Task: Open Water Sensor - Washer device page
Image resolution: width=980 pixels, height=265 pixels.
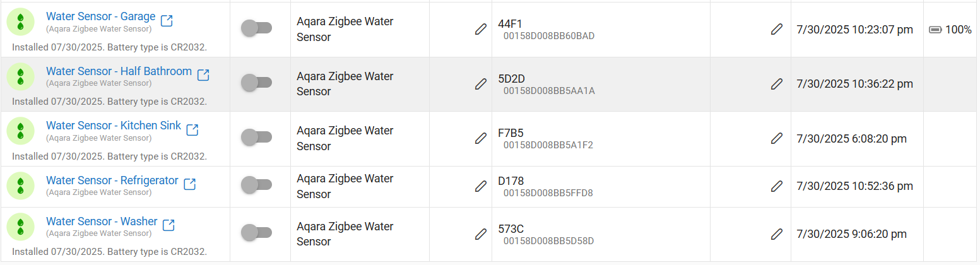Action: (x=102, y=221)
